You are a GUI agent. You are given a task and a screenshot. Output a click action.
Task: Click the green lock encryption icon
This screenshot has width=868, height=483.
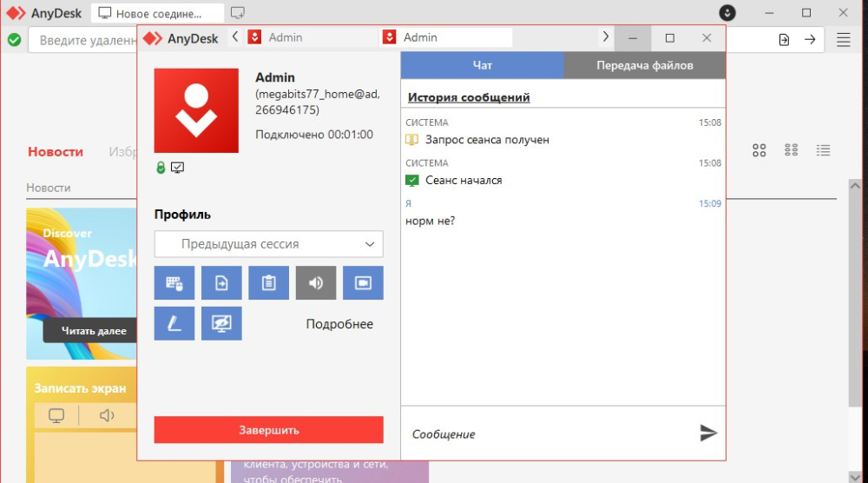(161, 168)
